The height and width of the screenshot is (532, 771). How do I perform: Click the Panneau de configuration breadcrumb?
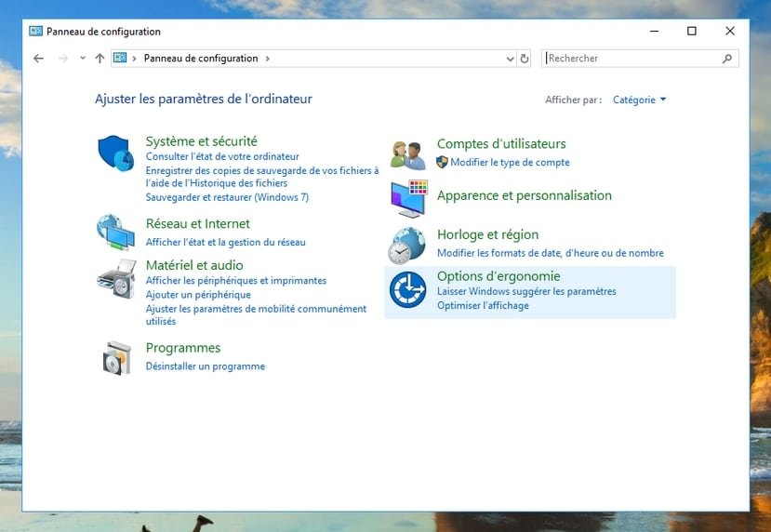pos(201,58)
